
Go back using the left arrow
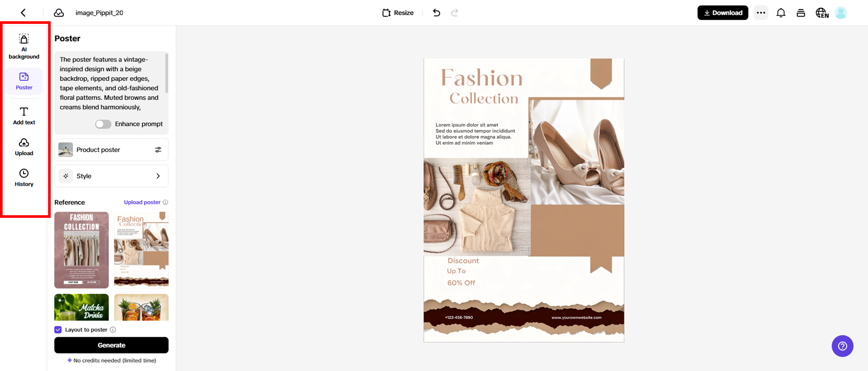(x=23, y=13)
